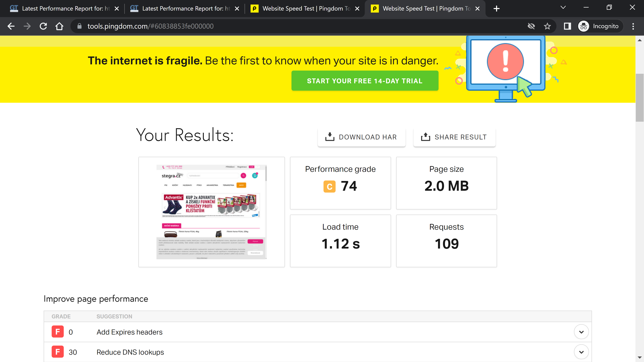Open Chrome three-dot menu
The image size is (644, 362).
(x=633, y=26)
